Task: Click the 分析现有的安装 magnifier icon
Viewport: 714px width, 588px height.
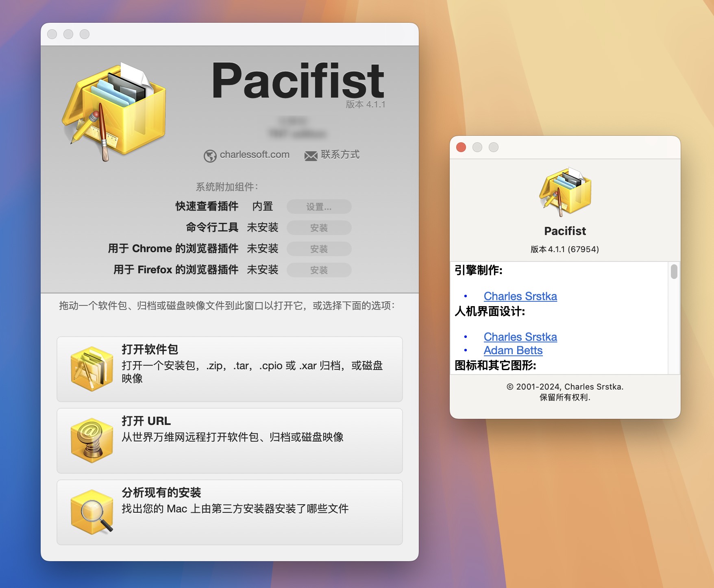Action: coord(91,512)
